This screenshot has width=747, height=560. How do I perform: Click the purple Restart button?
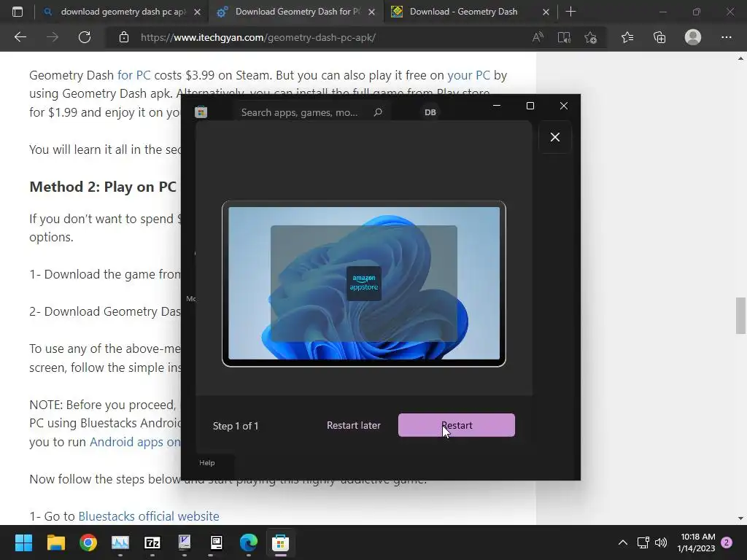tap(457, 425)
